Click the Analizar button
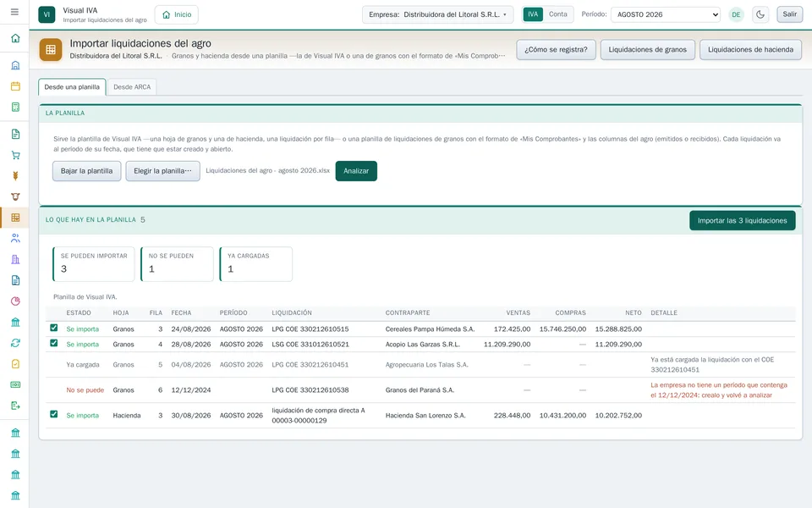The width and height of the screenshot is (812, 508). (356, 171)
